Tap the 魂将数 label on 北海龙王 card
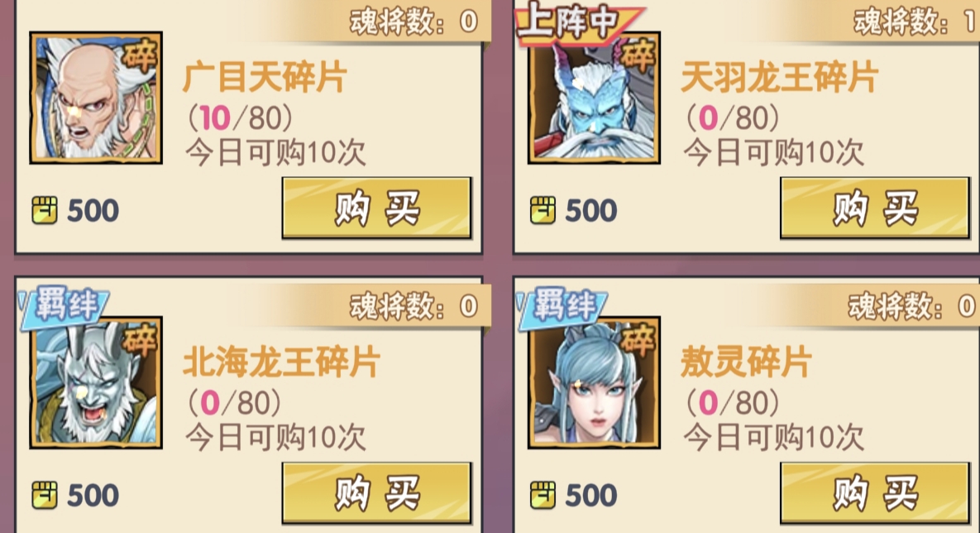980x533 pixels. [x=398, y=306]
